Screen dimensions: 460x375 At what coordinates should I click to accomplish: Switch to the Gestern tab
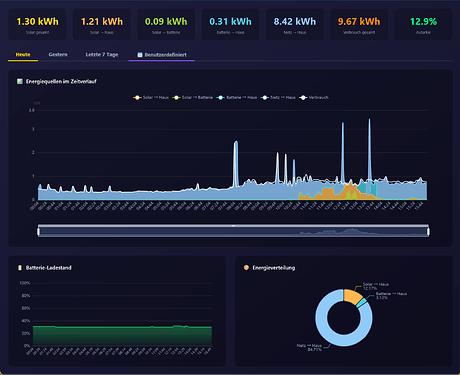(x=58, y=55)
